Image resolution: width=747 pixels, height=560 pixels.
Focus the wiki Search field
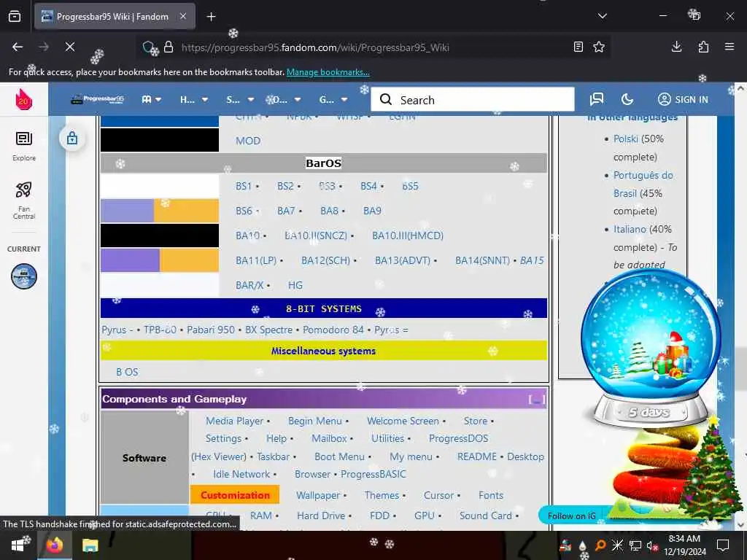point(473,99)
